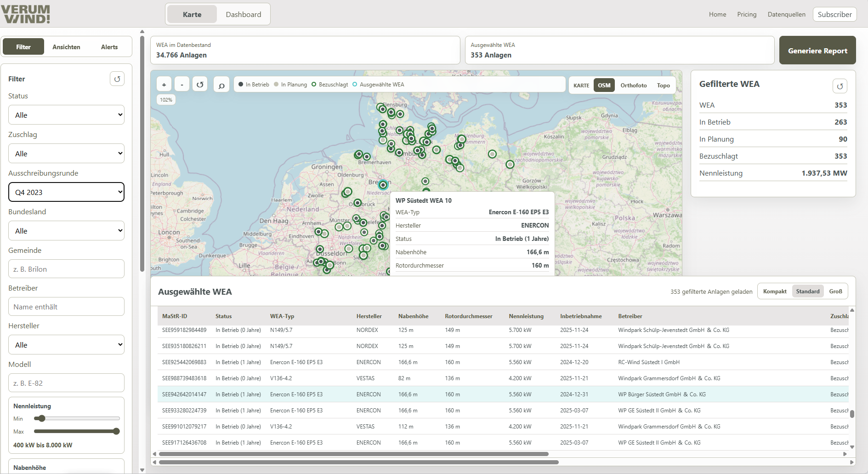Switch map layer to Orthofoto
This screenshot has width=868, height=474.
coord(634,86)
